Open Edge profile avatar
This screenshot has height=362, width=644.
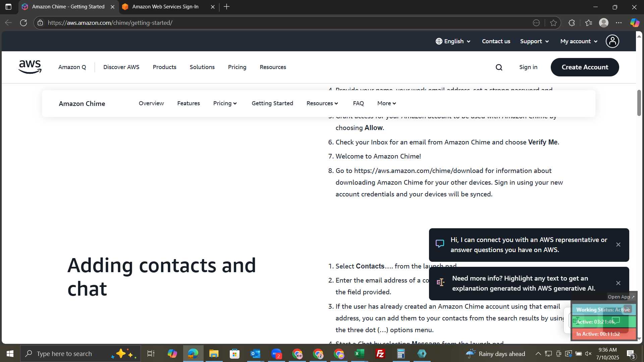point(604,23)
